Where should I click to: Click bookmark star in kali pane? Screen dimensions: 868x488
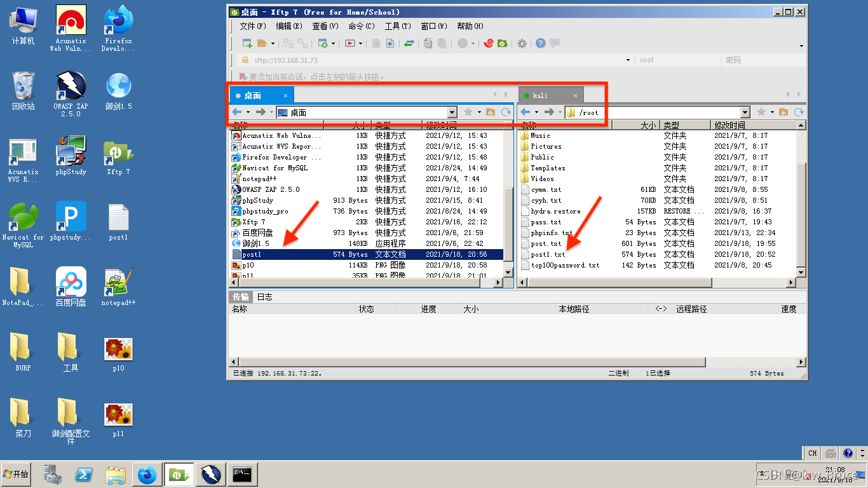(x=761, y=112)
